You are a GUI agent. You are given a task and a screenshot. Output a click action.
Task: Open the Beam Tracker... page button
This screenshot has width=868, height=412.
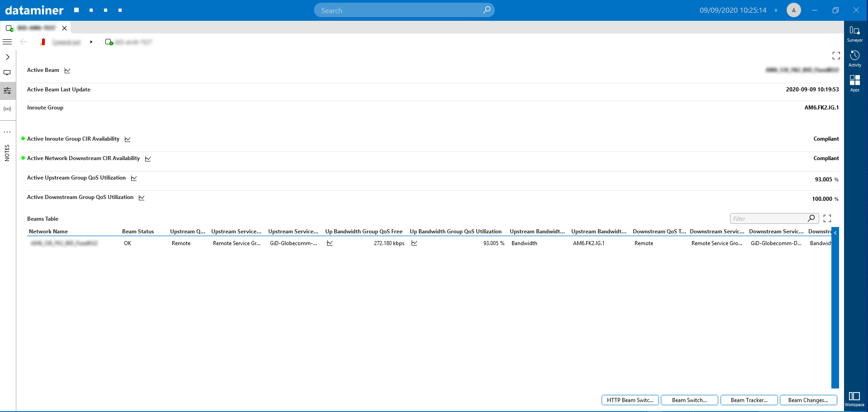[749, 400]
